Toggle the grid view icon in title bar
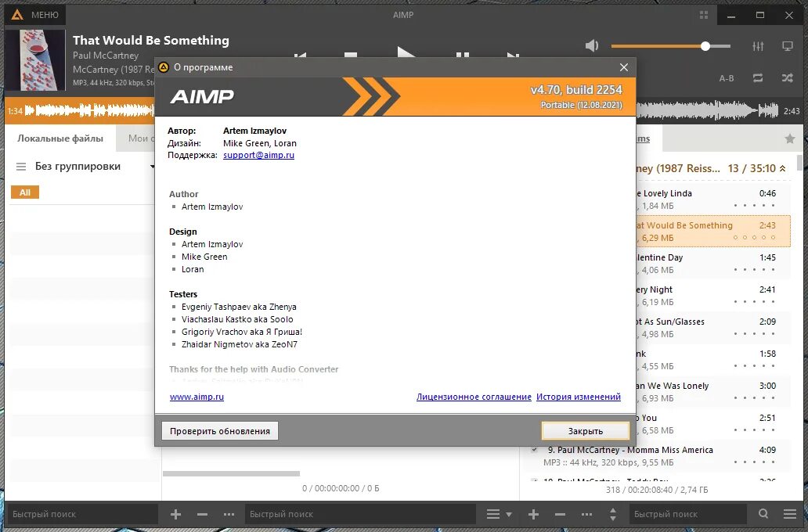The height and width of the screenshot is (532, 808). [704, 15]
